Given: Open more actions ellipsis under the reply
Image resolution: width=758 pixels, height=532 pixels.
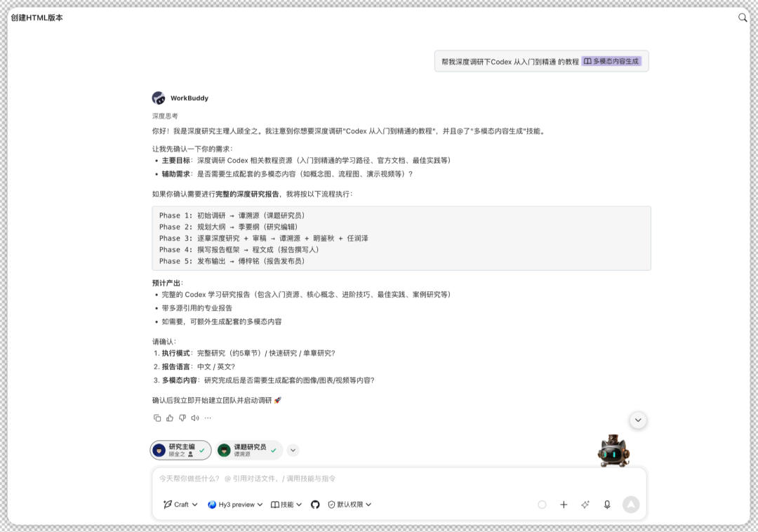Looking at the screenshot, I should [208, 418].
